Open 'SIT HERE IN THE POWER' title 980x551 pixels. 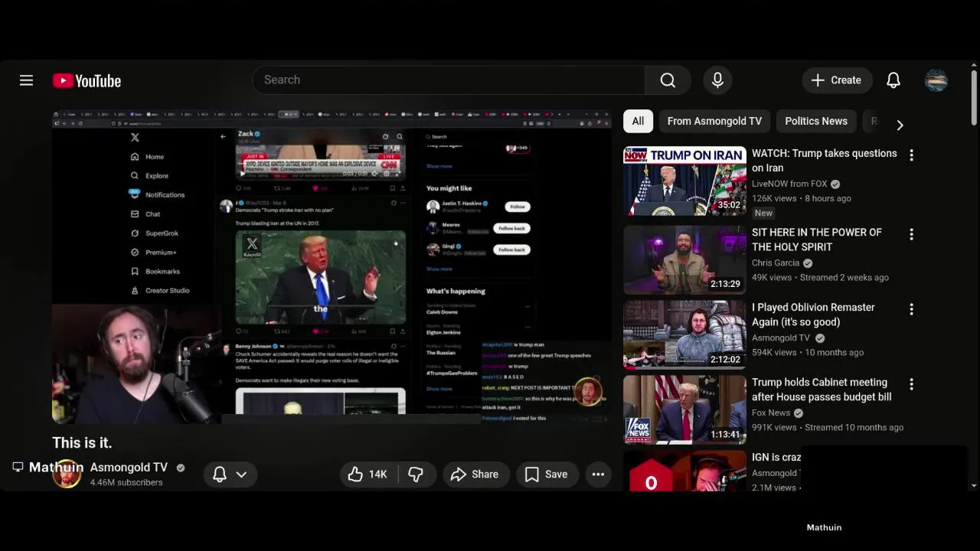(817, 240)
